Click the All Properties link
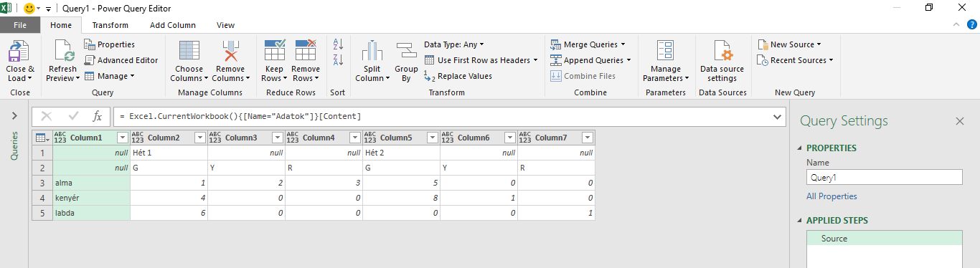Viewport: 980px width, 268px height. [x=831, y=196]
